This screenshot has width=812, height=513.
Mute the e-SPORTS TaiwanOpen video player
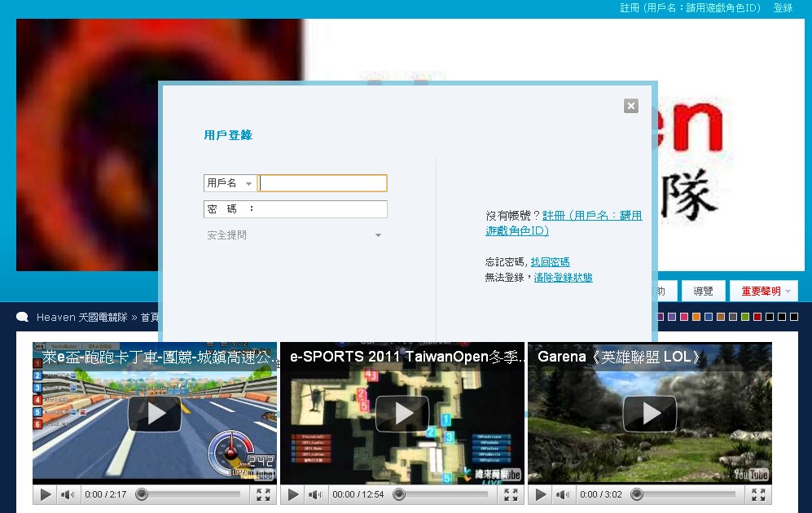(315, 495)
